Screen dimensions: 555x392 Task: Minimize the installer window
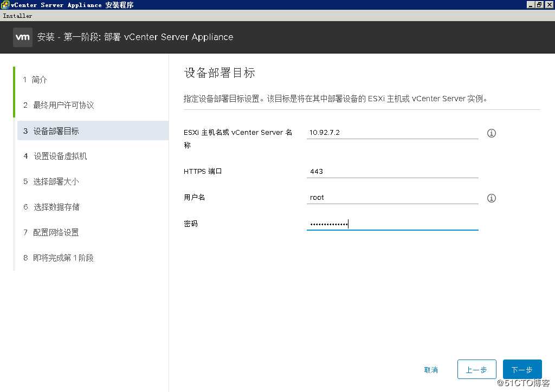(x=530, y=4)
